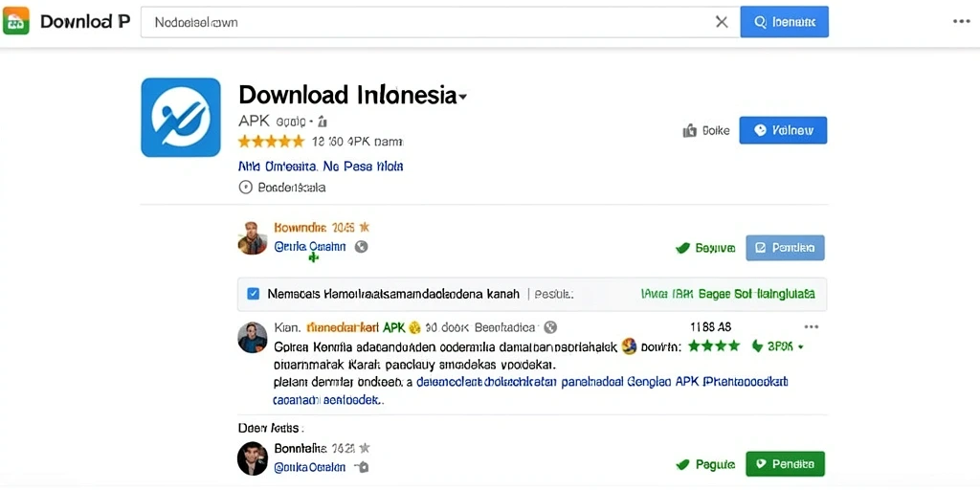Open the blue link below the star rating
The width and height of the screenshot is (980, 490).
[321, 167]
